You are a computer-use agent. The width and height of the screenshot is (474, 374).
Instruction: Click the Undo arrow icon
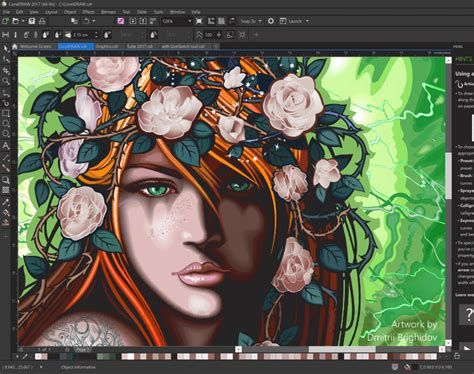click(x=86, y=21)
